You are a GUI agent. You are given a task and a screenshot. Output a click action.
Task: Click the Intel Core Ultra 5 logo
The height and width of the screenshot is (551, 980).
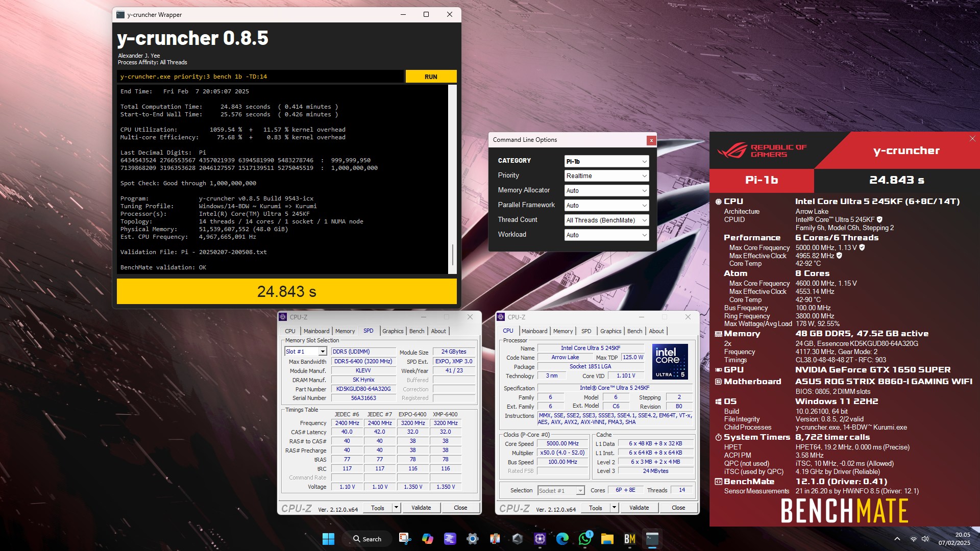tap(670, 361)
